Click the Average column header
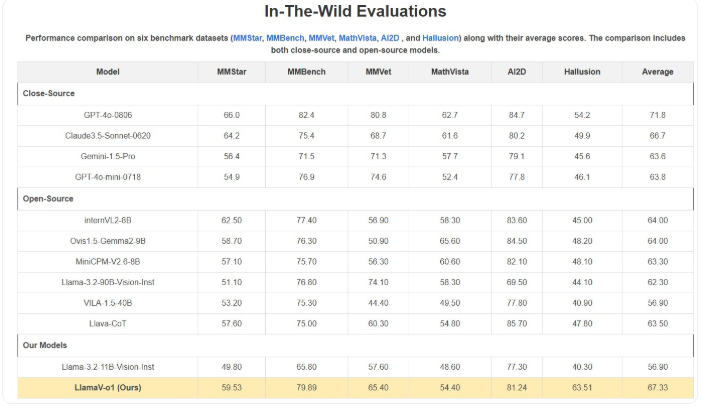 (x=657, y=72)
